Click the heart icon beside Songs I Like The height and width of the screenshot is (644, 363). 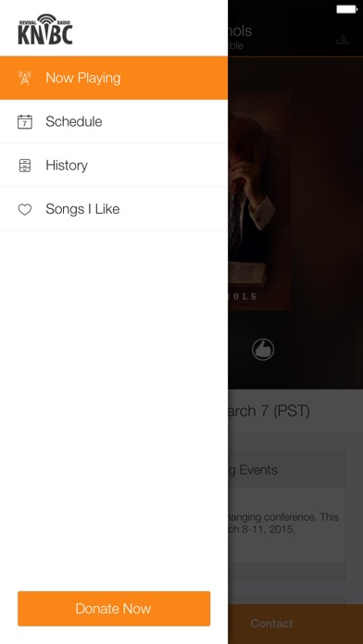point(25,209)
